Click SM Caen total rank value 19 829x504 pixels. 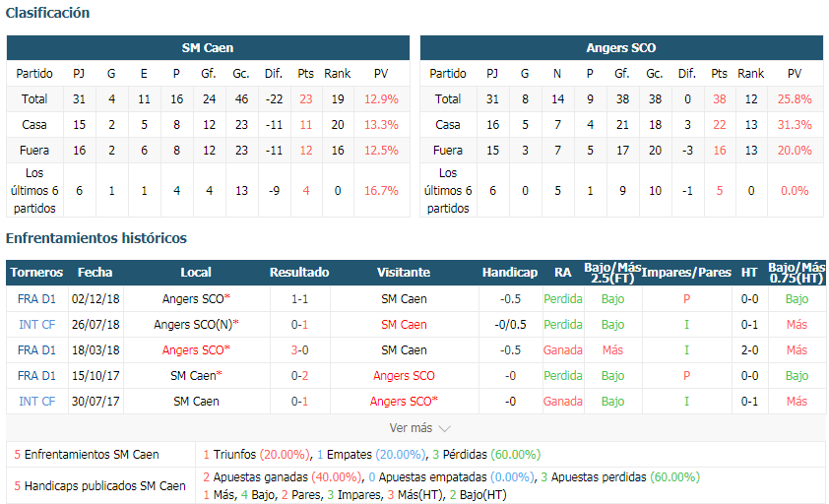point(338,98)
